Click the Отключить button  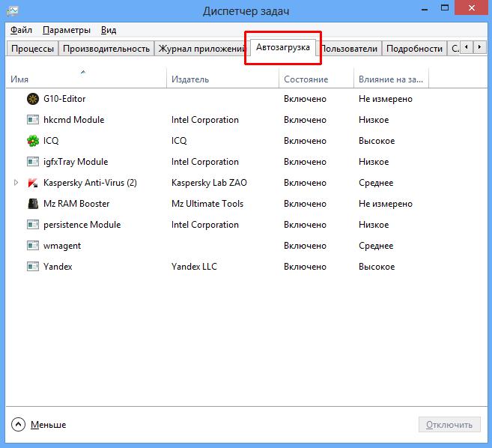449,425
